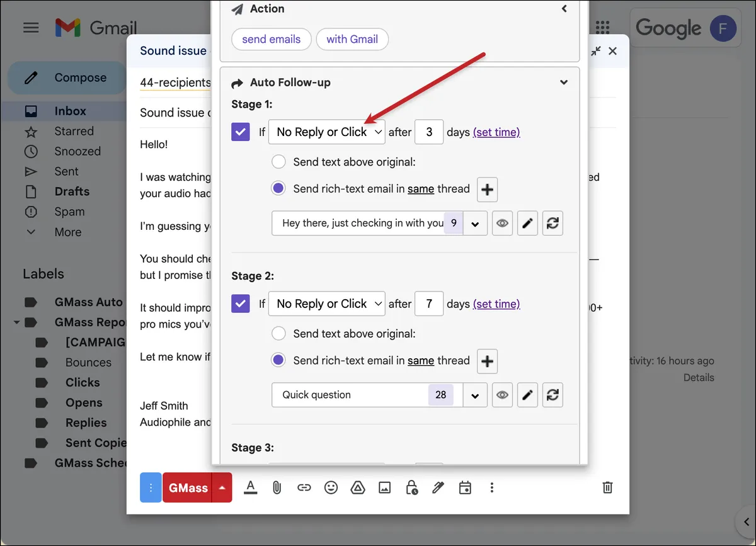Collapse the GMass Reports label tree
Viewport: 756px width, 546px height.
click(16, 322)
